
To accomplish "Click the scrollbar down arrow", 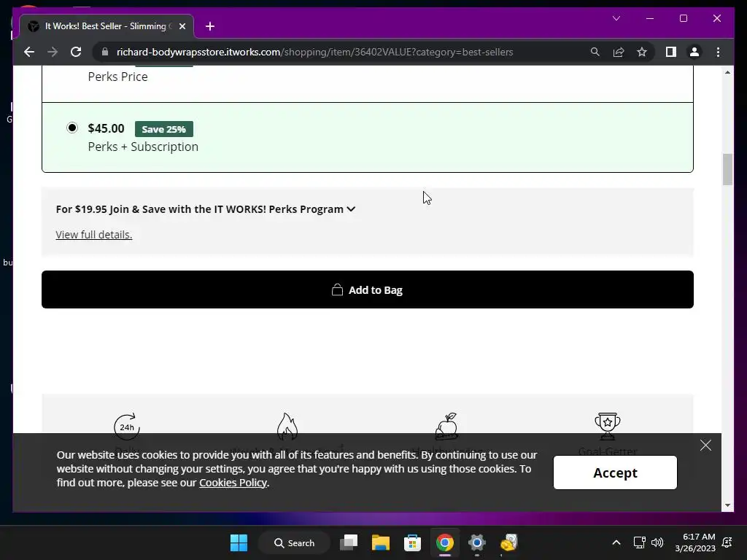I will pyautogui.click(x=727, y=505).
